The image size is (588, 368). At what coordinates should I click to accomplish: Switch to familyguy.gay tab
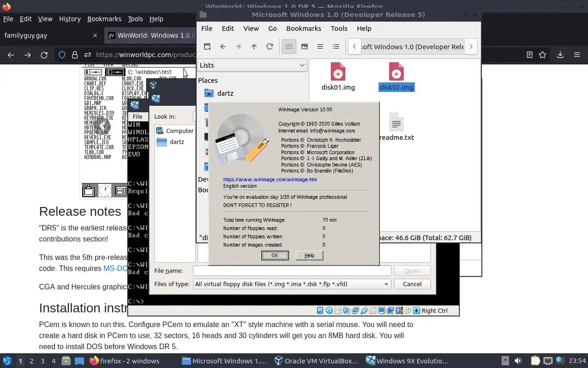pyautogui.click(x=51, y=35)
